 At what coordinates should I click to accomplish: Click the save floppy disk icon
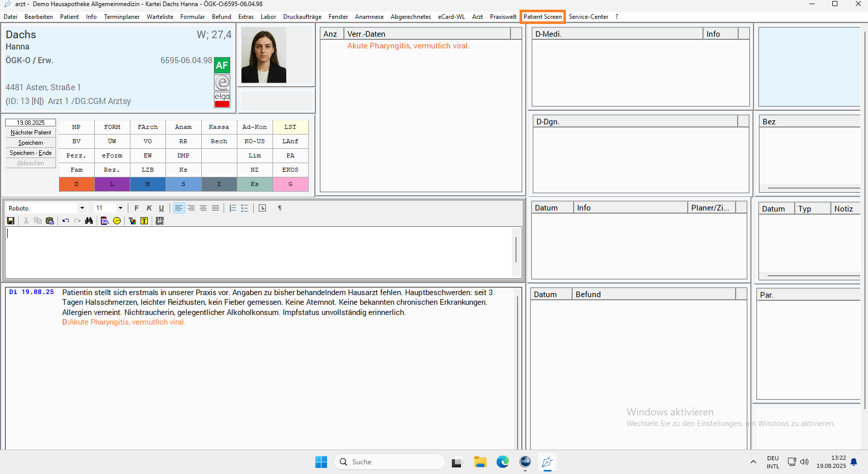click(x=11, y=221)
